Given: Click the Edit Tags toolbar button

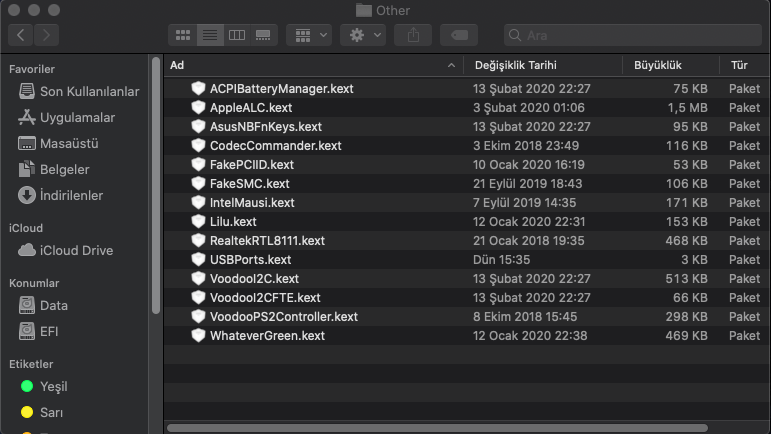Looking at the screenshot, I should pos(459,35).
